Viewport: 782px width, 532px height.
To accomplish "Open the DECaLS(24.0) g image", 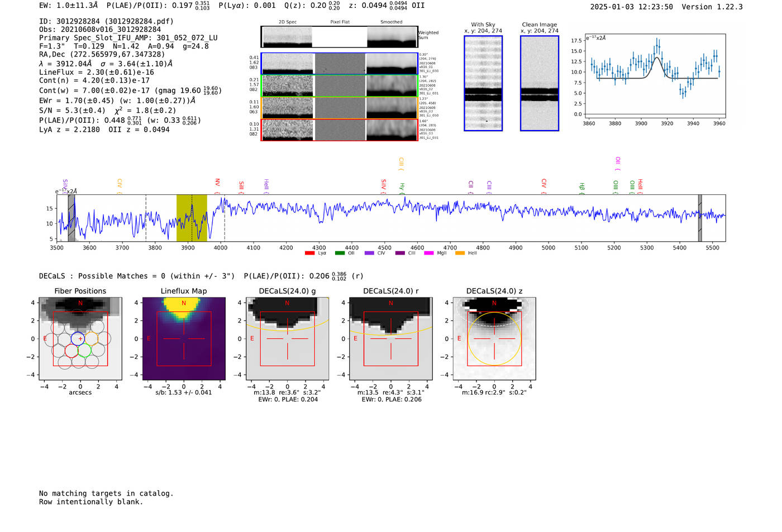I will tap(288, 339).
